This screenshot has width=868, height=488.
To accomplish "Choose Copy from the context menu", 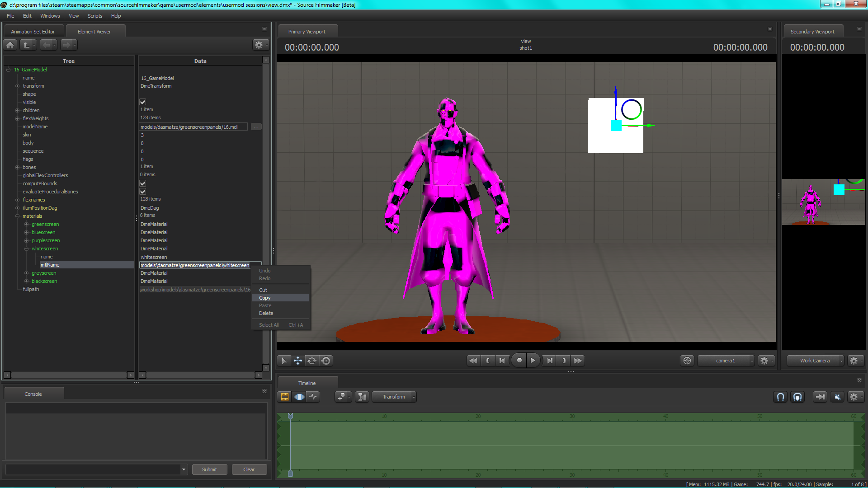I will [x=265, y=298].
